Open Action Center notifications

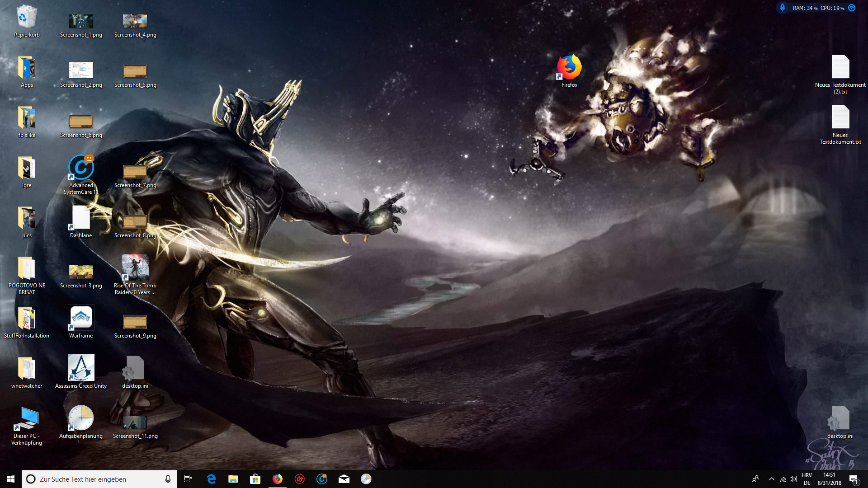click(x=854, y=479)
